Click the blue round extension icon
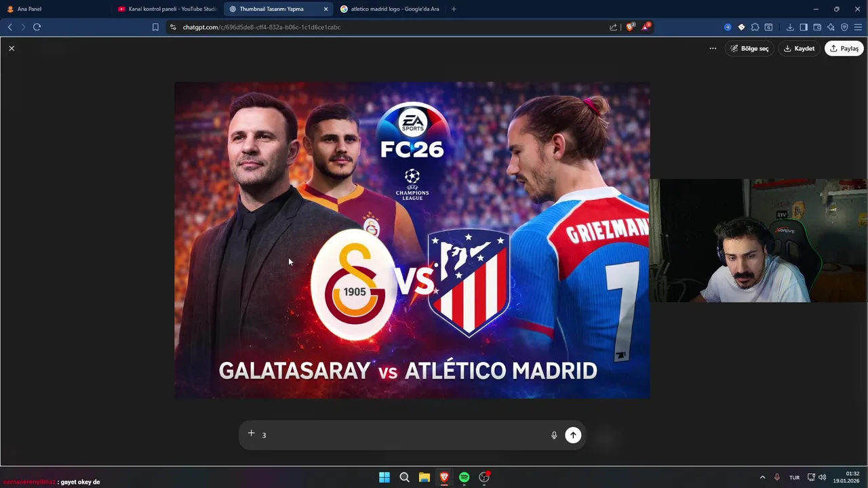 coord(728,27)
